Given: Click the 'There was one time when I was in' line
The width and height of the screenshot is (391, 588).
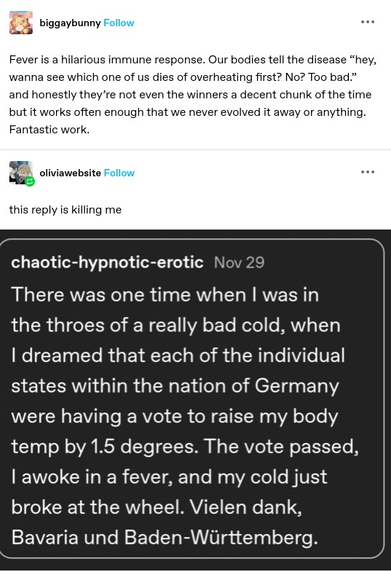Looking at the screenshot, I should 165,295.
